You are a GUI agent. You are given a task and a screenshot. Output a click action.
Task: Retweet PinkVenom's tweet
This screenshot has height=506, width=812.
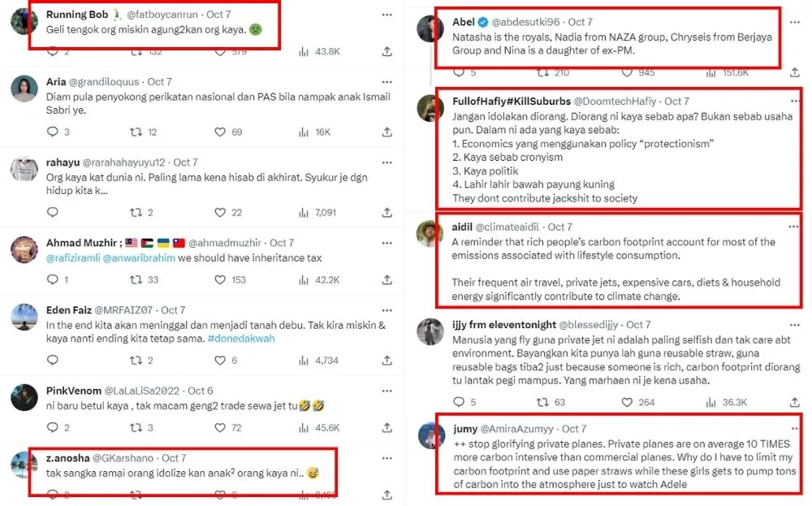pyautogui.click(x=136, y=427)
